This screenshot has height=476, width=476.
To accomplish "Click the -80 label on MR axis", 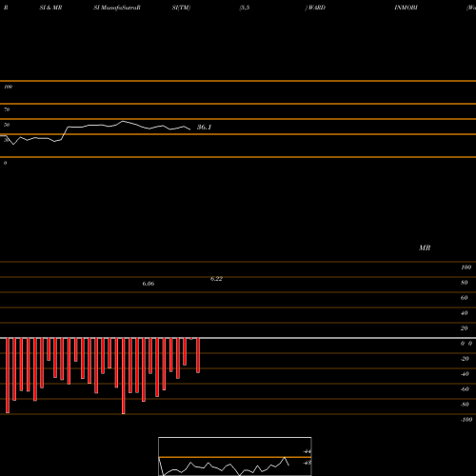I will pyautogui.click(x=465, y=405).
